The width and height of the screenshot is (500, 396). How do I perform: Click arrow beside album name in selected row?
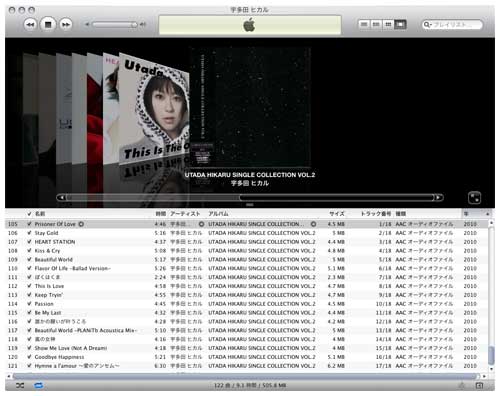[313, 224]
